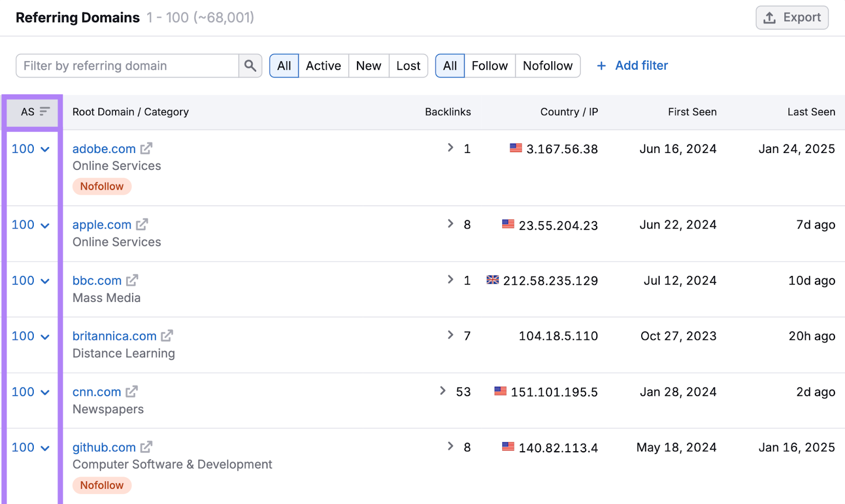Click the upload icon inside the Export button
Image resolution: width=845 pixels, height=504 pixels.
769,17
